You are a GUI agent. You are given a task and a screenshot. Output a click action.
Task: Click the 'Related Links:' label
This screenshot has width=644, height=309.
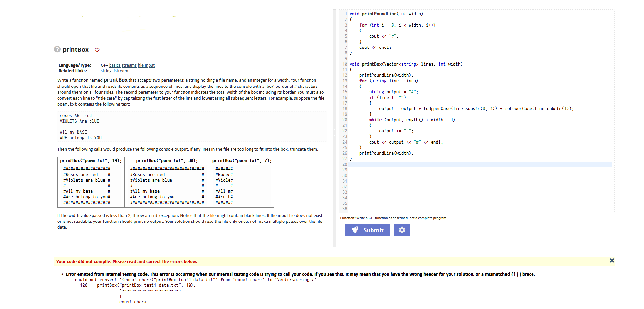tap(73, 71)
